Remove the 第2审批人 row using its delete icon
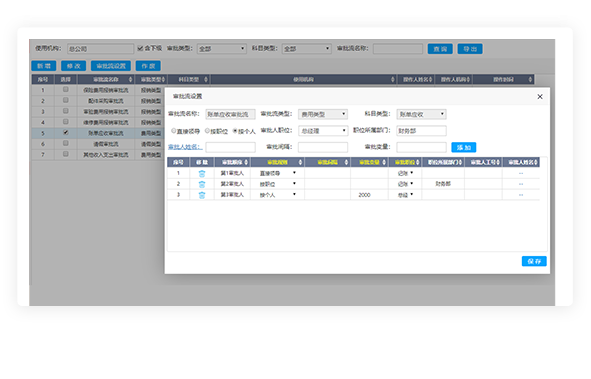 (x=202, y=184)
